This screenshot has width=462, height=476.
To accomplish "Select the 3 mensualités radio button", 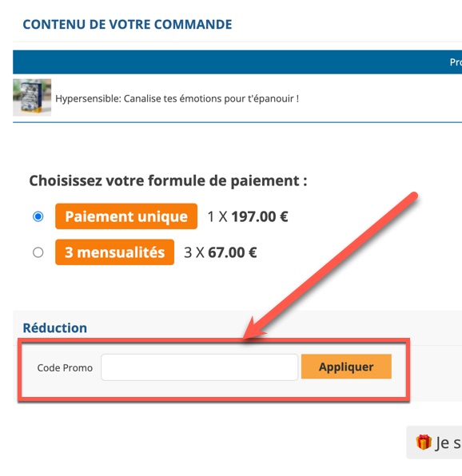I will (38, 252).
